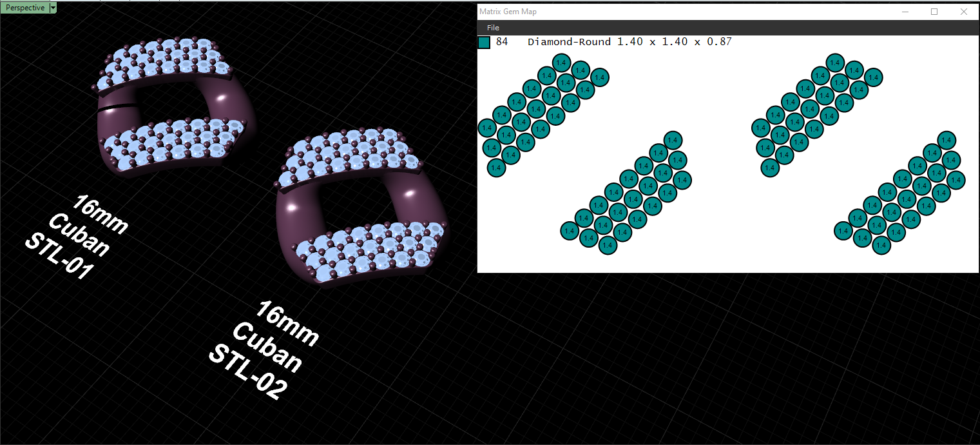Click the 84 gem count in legend
The image size is (980, 445).
point(502,42)
